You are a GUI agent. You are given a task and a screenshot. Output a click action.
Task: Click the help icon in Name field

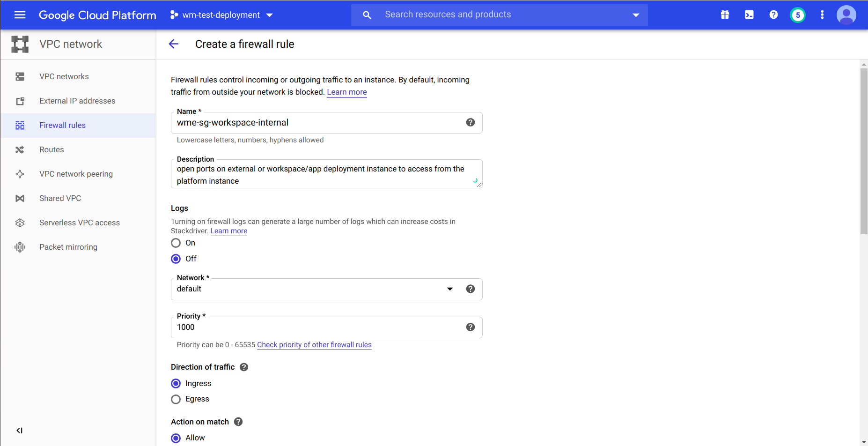[470, 122]
